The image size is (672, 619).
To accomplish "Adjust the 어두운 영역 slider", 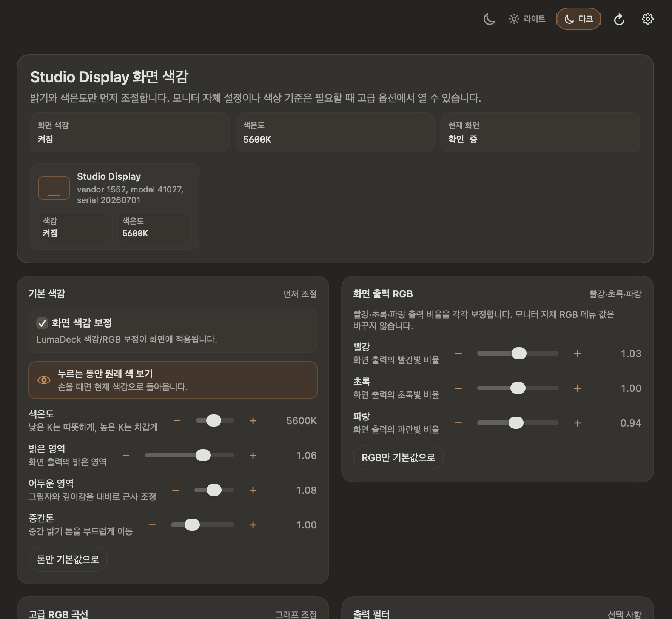I will pyautogui.click(x=214, y=490).
